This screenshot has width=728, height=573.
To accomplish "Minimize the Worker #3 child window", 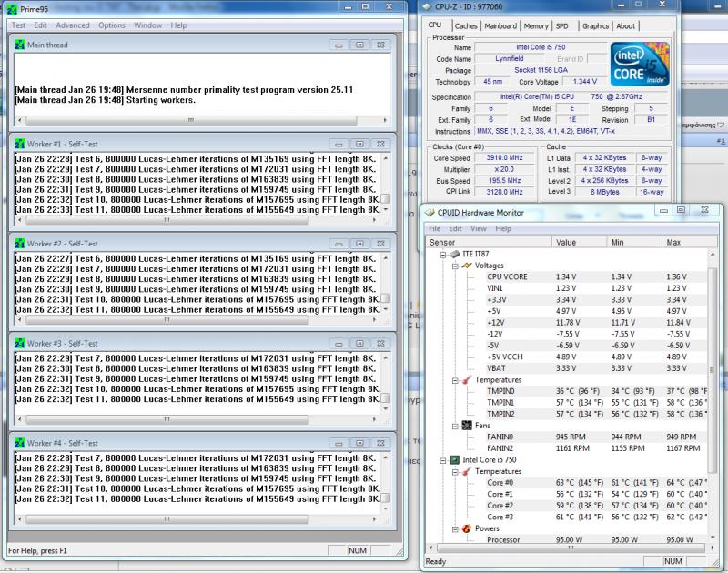I will point(339,344).
